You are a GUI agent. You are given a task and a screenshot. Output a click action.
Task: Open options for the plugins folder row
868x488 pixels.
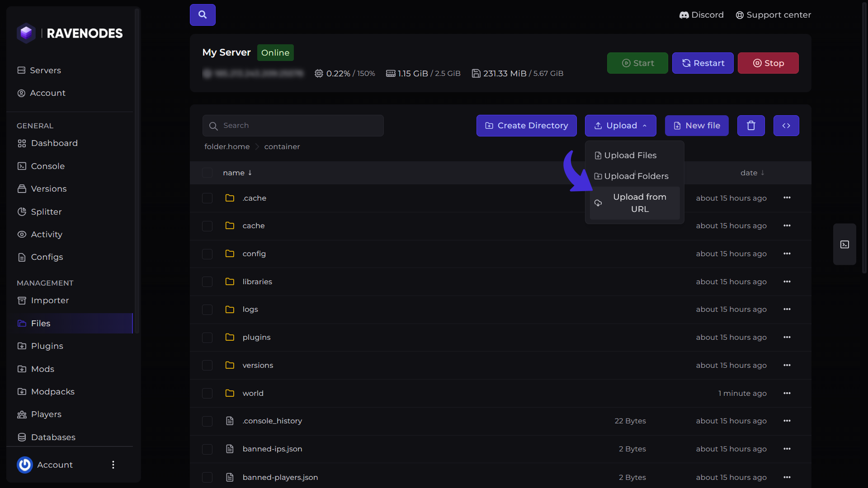coord(787,338)
